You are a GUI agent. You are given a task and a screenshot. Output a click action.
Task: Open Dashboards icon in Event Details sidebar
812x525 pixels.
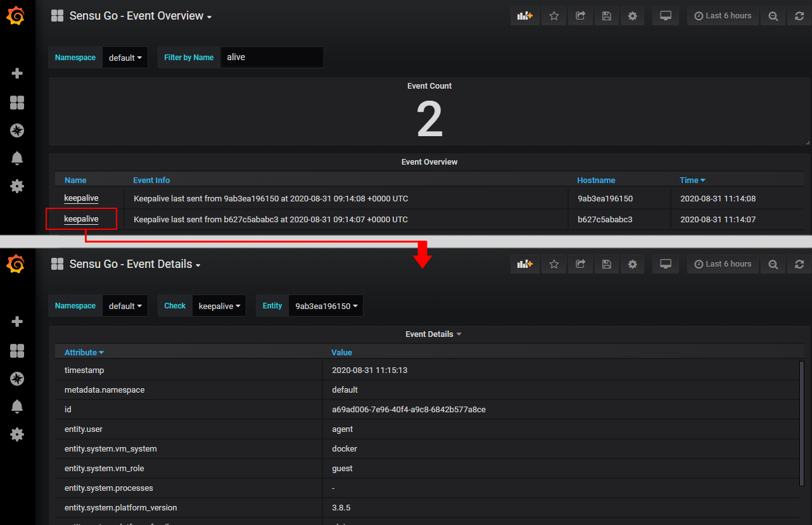tap(17, 351)
